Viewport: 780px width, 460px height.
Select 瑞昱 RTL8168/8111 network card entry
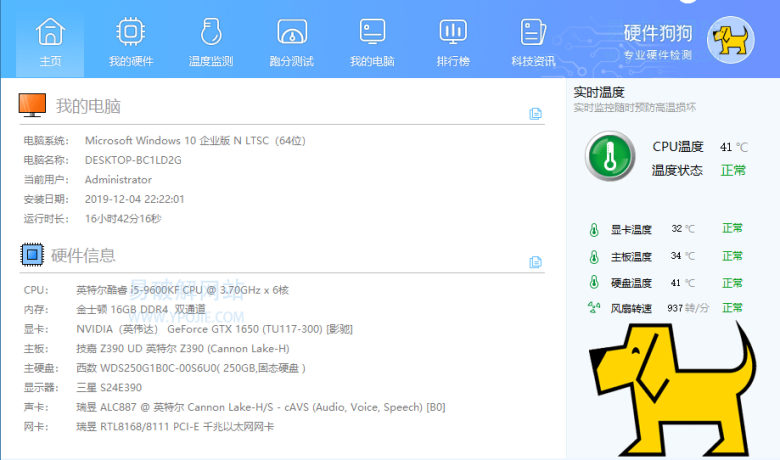tap(175, 427)
